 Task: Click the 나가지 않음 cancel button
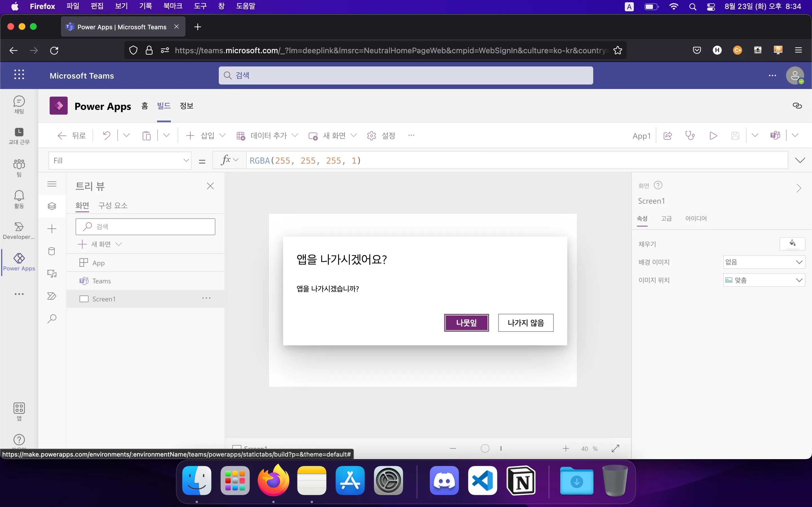click(526, 323)
